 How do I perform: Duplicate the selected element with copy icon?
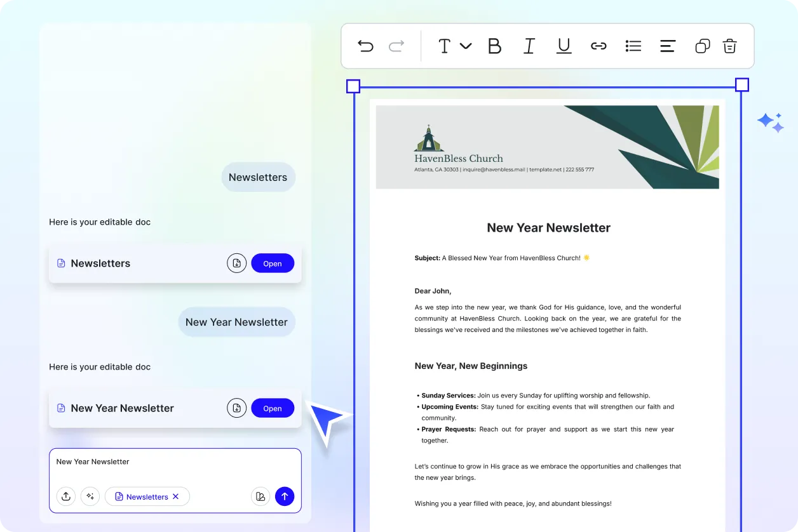702,46
